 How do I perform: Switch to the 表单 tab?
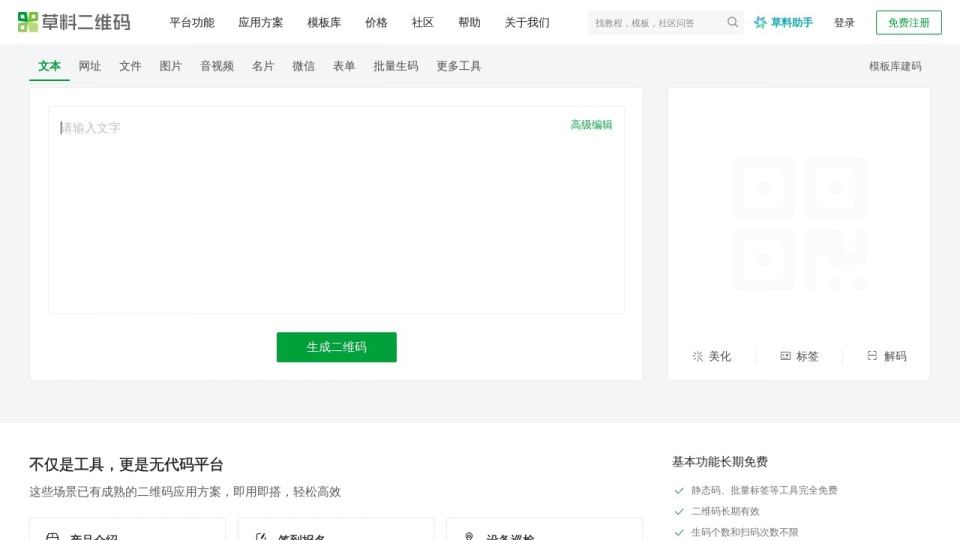click(x=343, y=66)
